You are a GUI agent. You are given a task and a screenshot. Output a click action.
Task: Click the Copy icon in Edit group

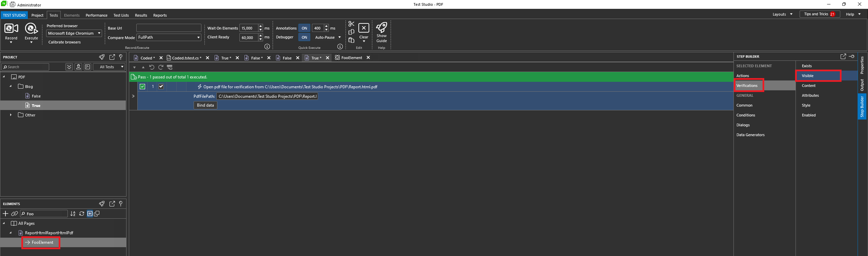click(351, 32)
